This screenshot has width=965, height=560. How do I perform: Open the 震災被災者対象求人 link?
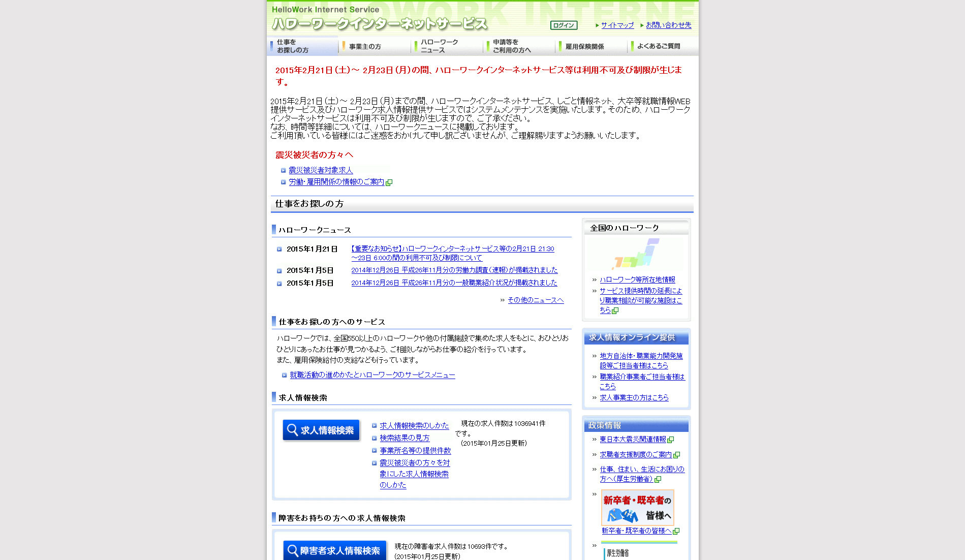tap(321, 170)
